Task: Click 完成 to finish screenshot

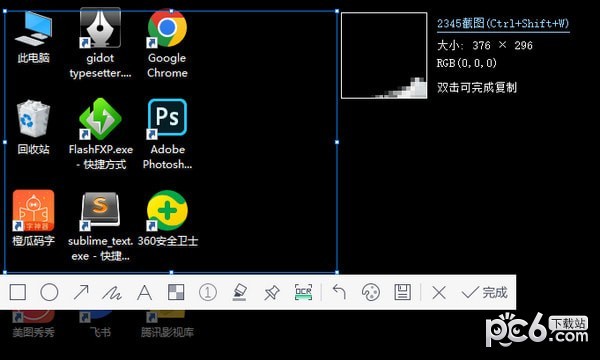Action: point(484,293)
